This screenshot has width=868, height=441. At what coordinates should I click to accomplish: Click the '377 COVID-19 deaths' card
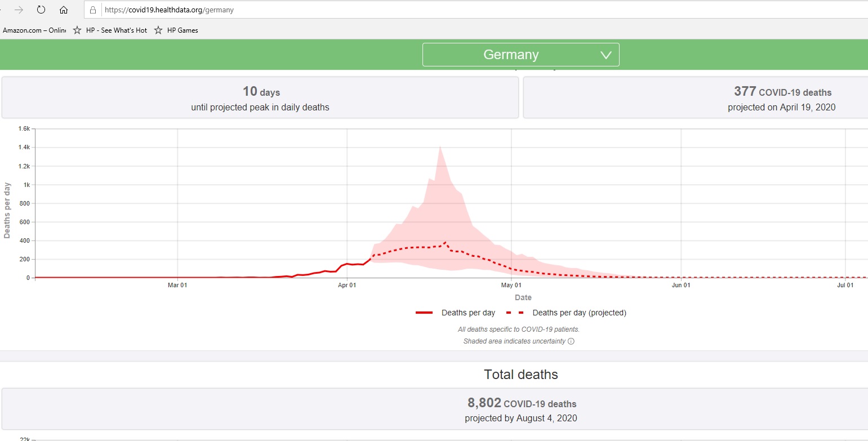pos(696,97)
